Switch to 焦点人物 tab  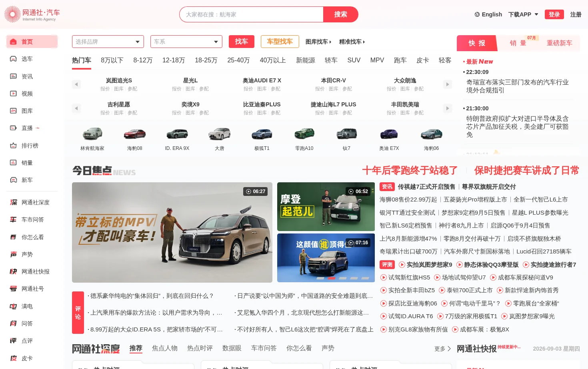pyautogui.click(x=165, y=348)
